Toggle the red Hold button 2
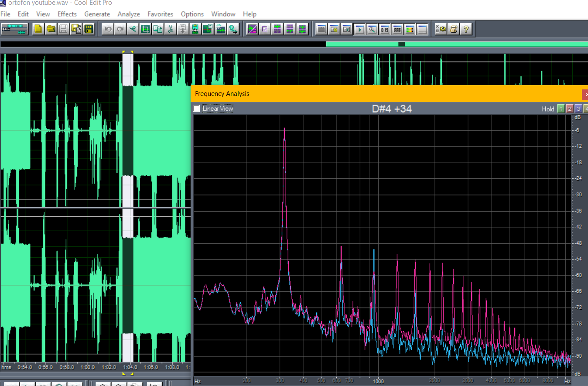Image resolution: width=588 pixels, height=386 pixels. point(570,109)
